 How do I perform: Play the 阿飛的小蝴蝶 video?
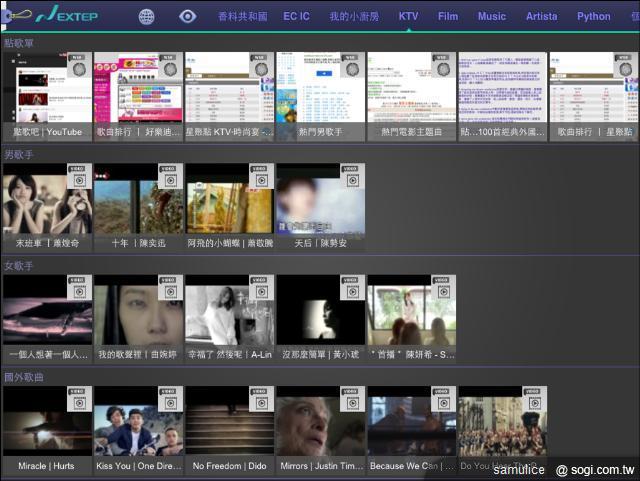[x=229, y=208]
